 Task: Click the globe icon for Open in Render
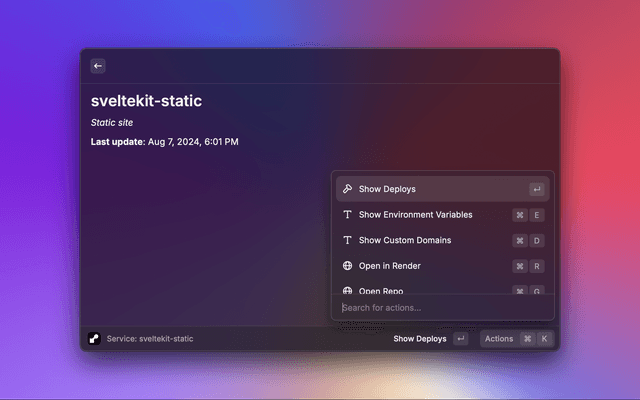click(347, 266)
